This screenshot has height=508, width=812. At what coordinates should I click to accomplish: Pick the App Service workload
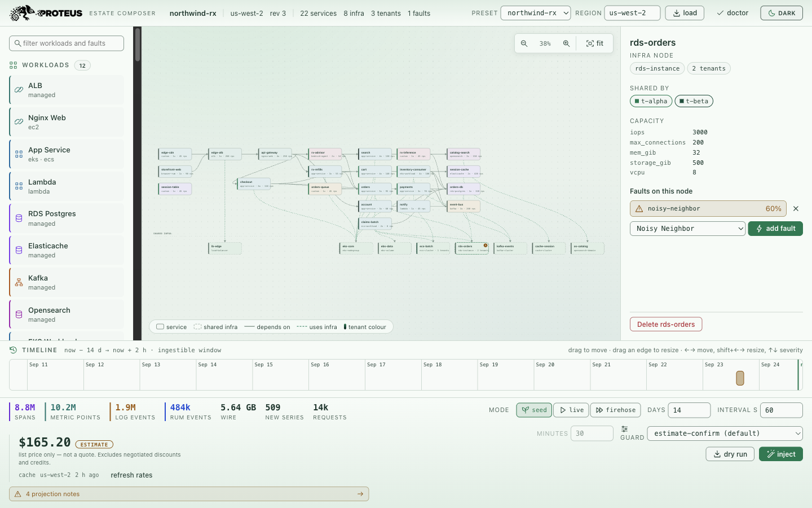pos(67,155)
